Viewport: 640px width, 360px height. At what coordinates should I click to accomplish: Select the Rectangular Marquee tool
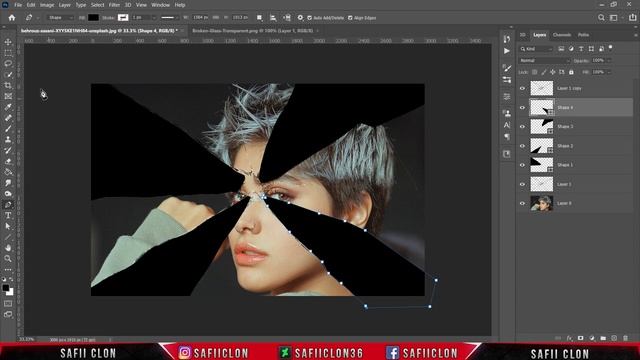[8, 53]
